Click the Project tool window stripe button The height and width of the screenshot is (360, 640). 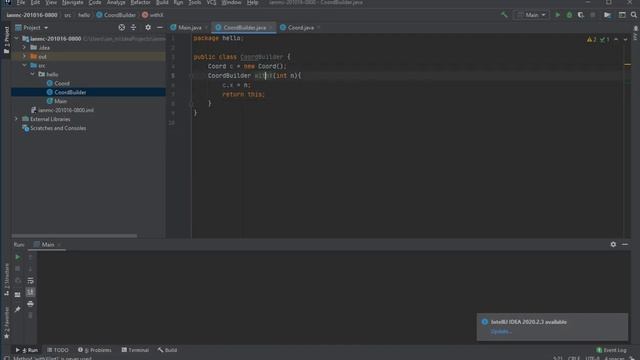[7, 40]
